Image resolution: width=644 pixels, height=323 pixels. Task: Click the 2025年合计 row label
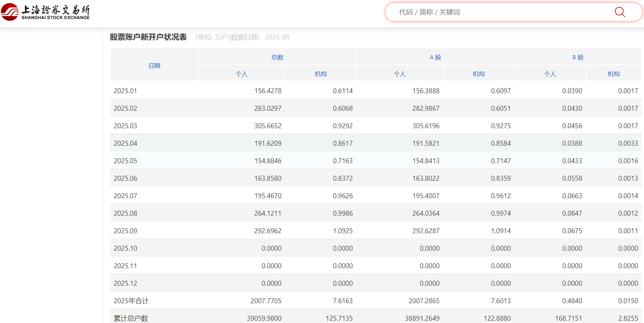(x=131, y=301)
